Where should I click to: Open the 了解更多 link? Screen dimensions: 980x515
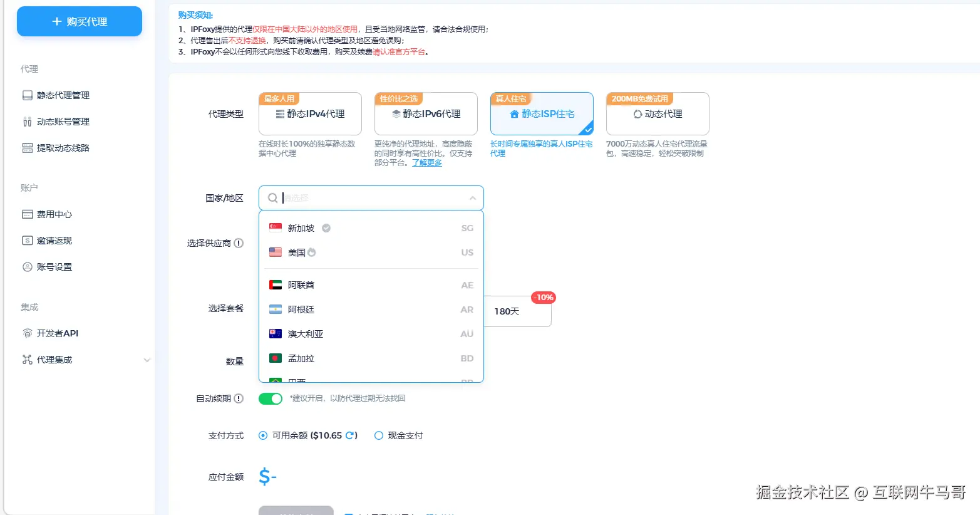427,163
